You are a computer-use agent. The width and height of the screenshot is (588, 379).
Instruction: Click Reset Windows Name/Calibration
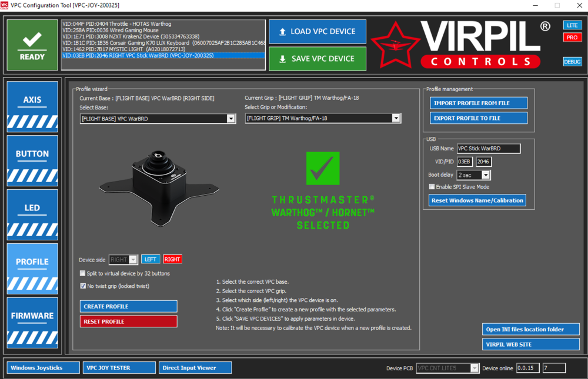coord(477,200)
